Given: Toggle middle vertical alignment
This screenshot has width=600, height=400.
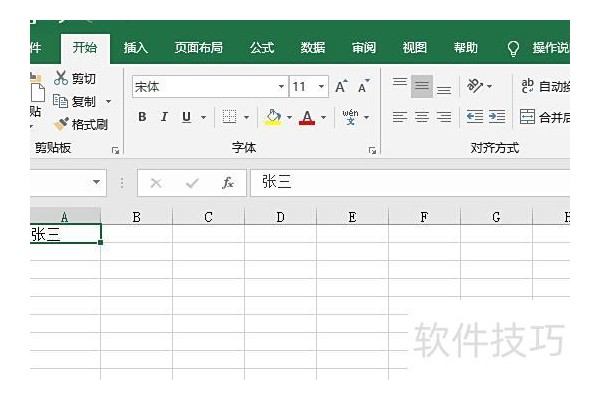Looking at the screenshot, I should coord(422,86).
